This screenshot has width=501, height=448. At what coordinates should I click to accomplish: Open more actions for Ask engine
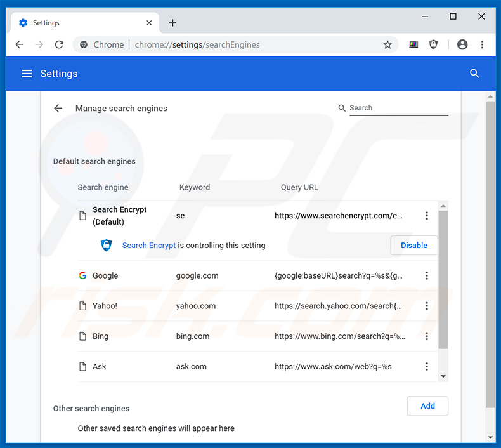(427, 366)
